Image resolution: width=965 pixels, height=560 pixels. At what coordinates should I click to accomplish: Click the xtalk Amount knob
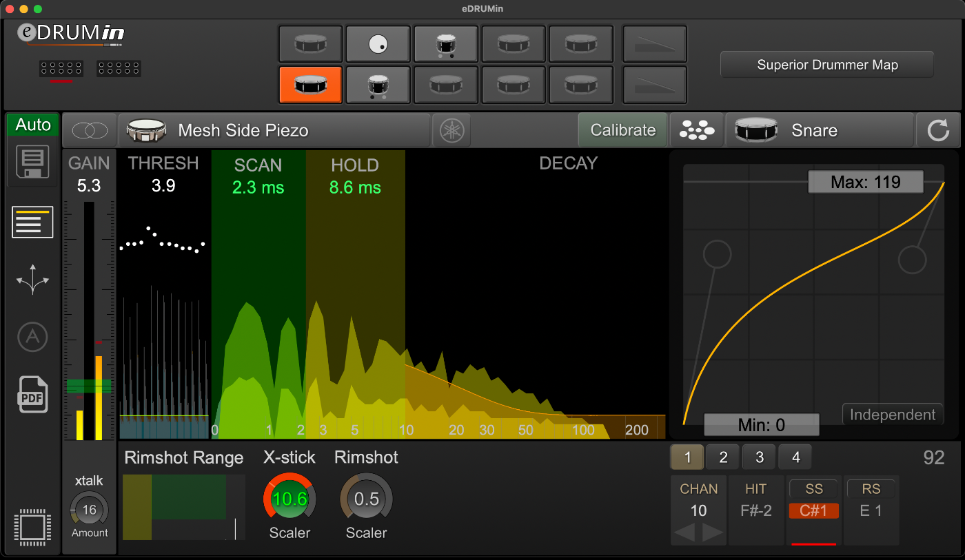[x=89, y=510]
